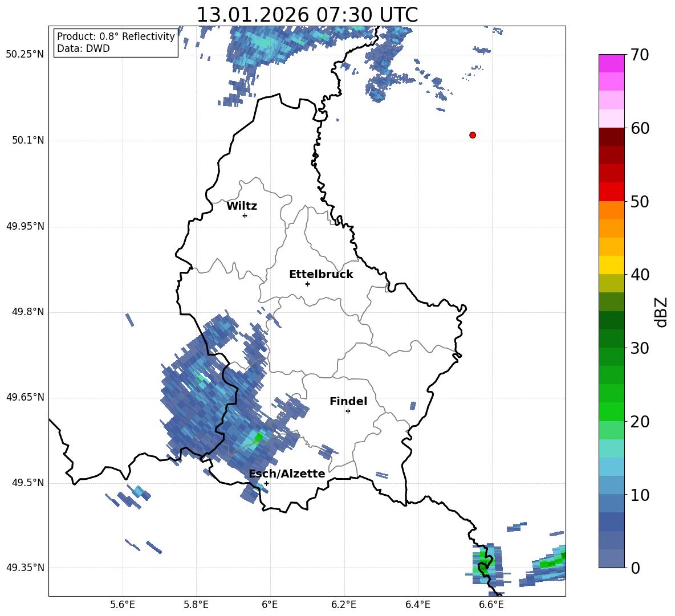Click the colorbar value 10
This screenshot has width=675, height=616.
click(x=640, y=495)
